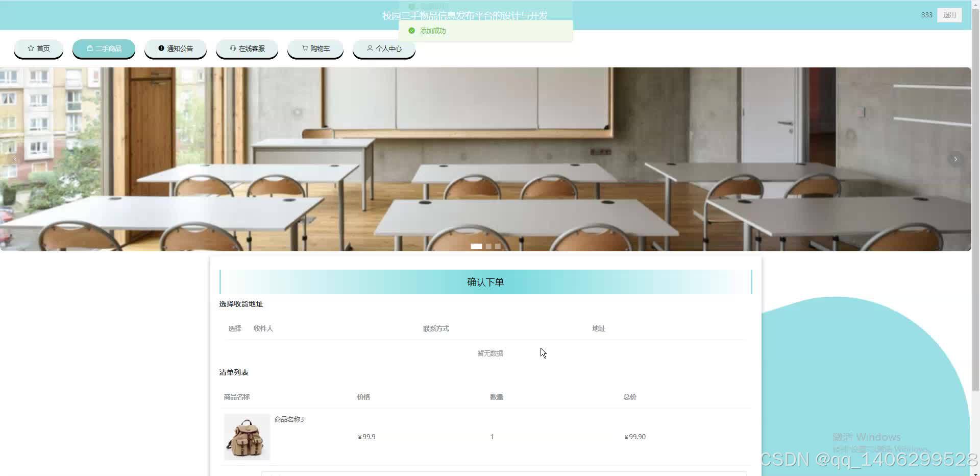Select the third carousel indicator dash
Screen dimensions: 980x476
click(x=498, y=246)
